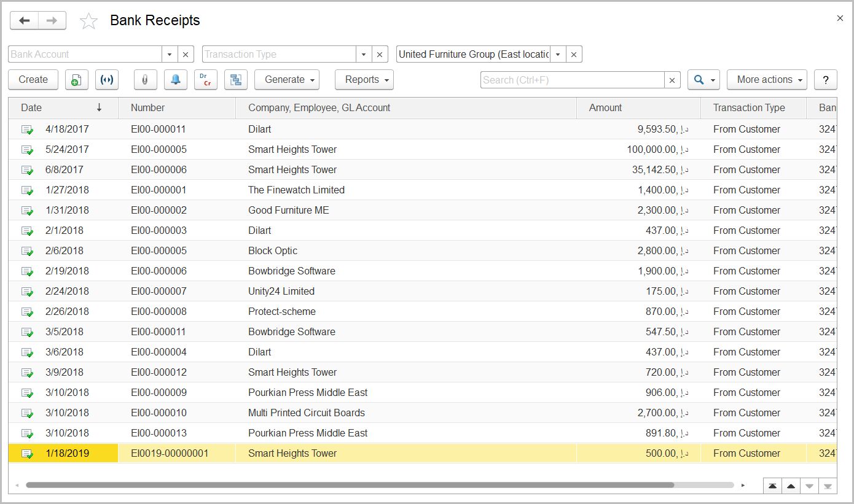Viewport: 854px width, 504px height.
Task: Select Good Furniture ME row
Action: point(423,211)
